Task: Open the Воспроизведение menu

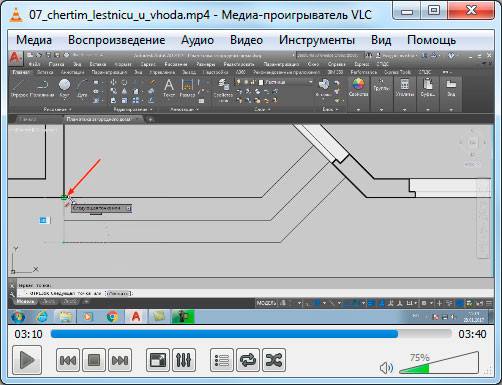Action: pos(116,40)
